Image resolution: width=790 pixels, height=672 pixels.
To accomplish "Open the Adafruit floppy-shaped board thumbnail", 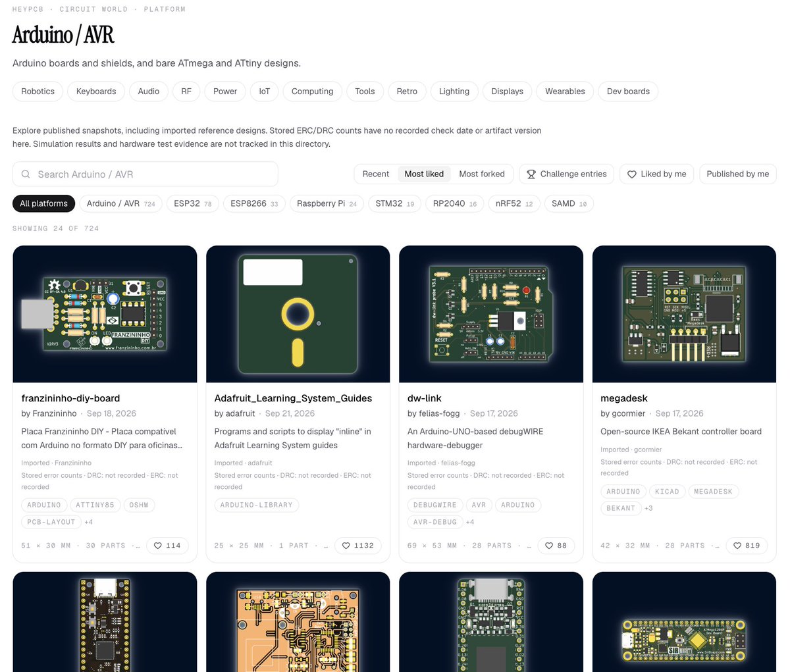I will click(x=298, y=314).
